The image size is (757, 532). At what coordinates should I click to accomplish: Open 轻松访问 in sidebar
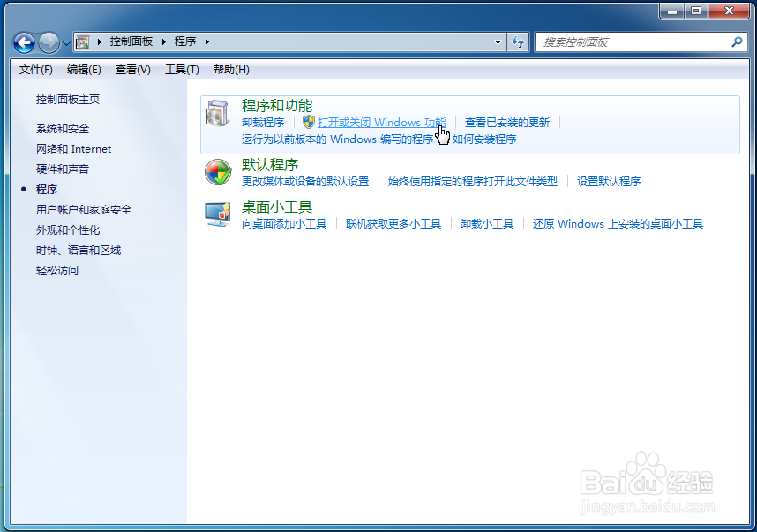click(57, 270)
